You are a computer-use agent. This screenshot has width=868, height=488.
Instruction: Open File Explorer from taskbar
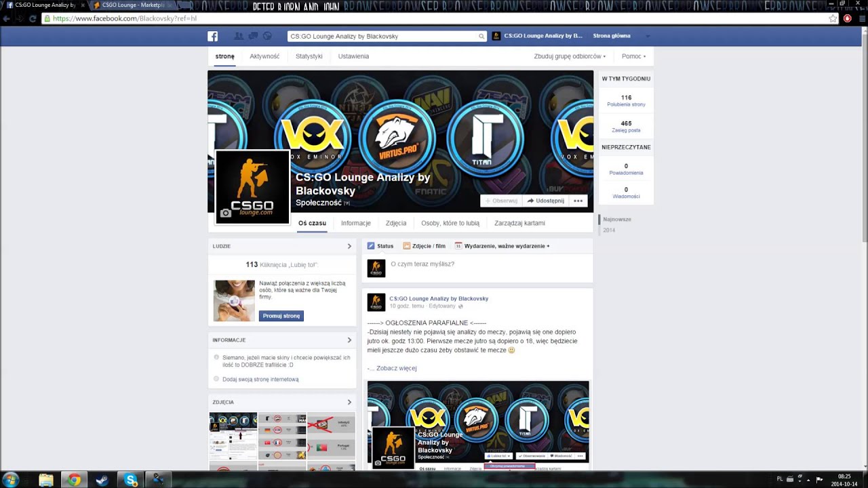(x=46, y=480)
